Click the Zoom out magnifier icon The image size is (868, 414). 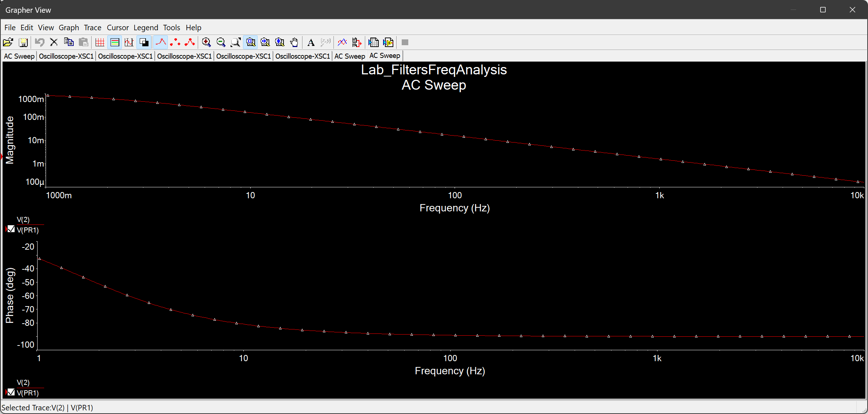coord(221,42)
